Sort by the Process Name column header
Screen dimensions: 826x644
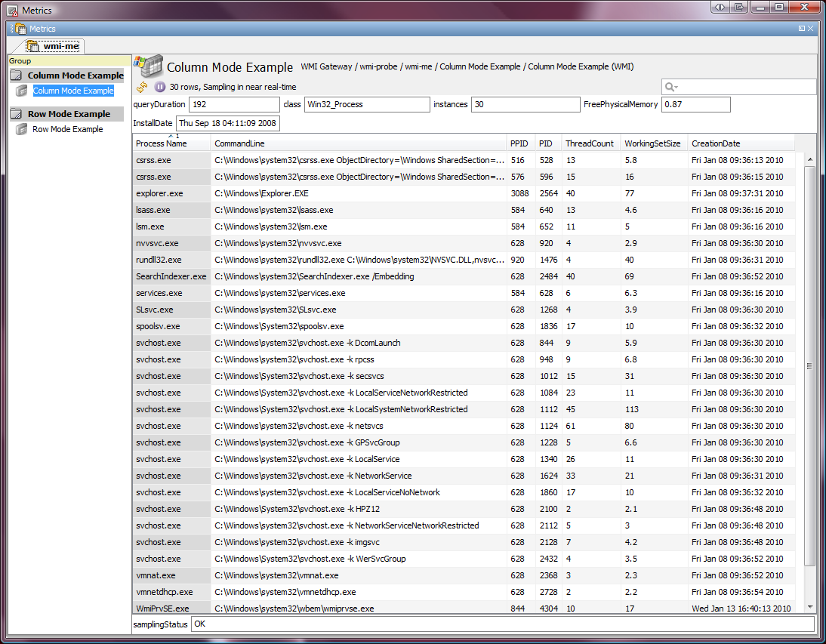coord(162,143)
